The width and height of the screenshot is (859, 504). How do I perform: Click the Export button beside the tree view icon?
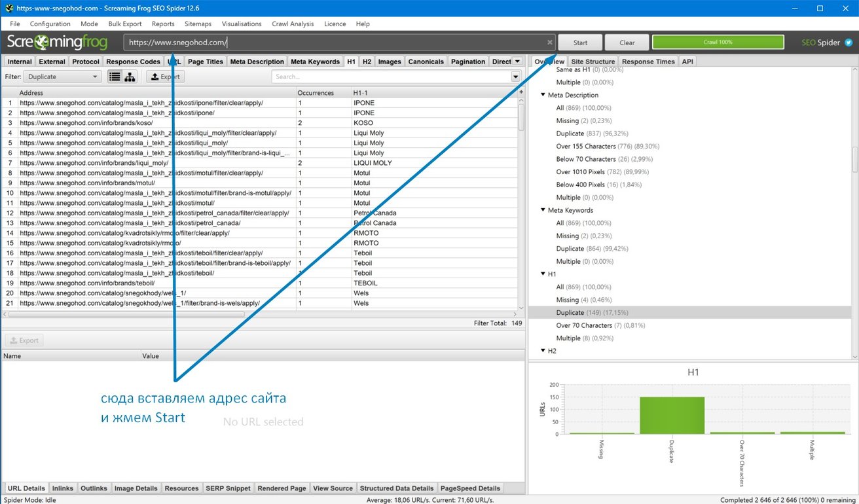(x=165, y=77)
